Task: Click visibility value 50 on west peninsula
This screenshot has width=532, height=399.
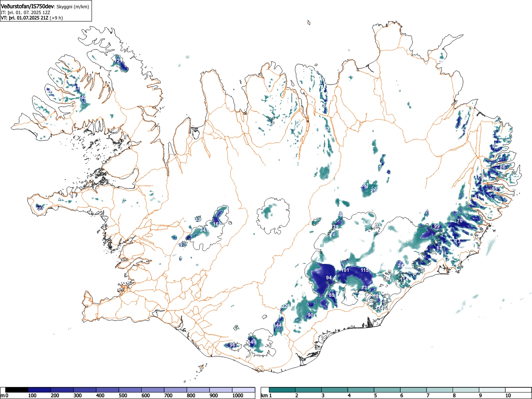Action: (39, 209)
